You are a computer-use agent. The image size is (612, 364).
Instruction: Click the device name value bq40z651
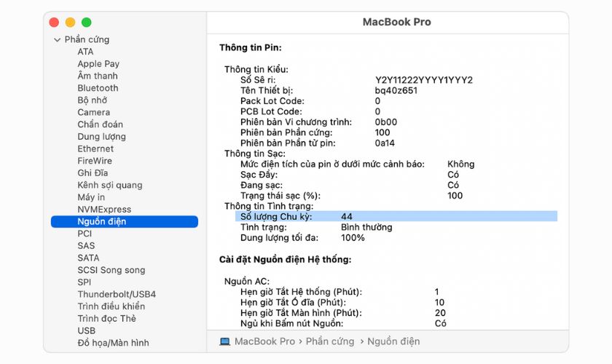click(x=396, y=90)
